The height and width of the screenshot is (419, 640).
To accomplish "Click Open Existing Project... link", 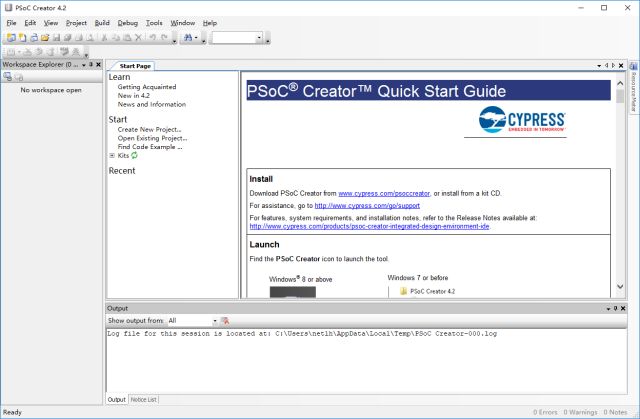I will point(152,138).
